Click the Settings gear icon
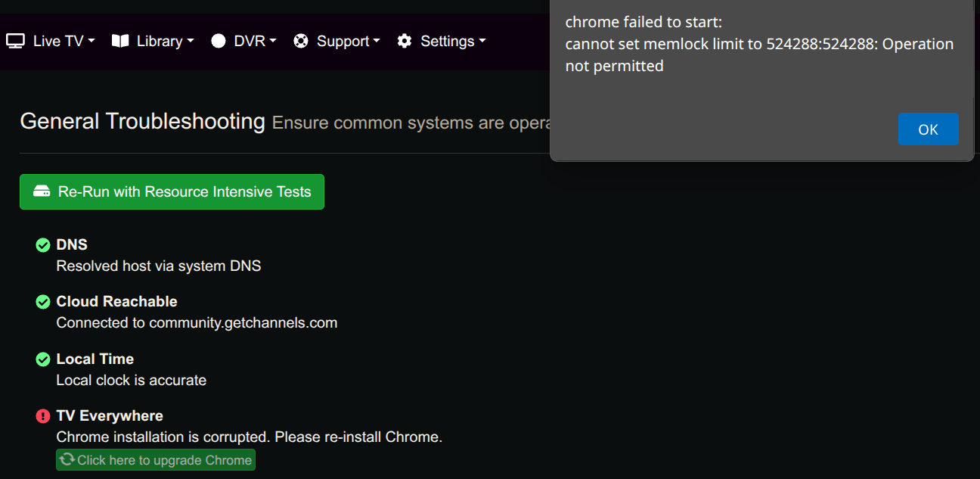The height and width of the screenshot is (479, 980). click(405, 41)
